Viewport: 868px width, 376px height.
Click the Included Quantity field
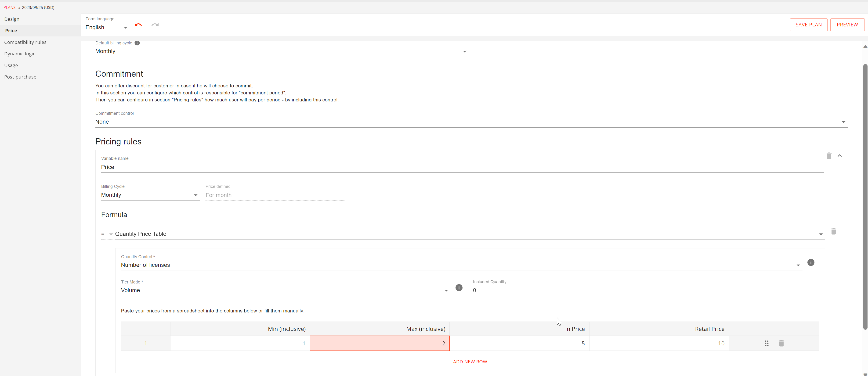coord(646,290)
